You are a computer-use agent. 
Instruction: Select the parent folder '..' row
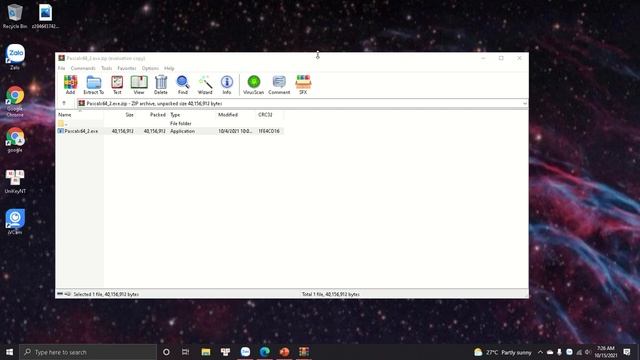point(169,123)
